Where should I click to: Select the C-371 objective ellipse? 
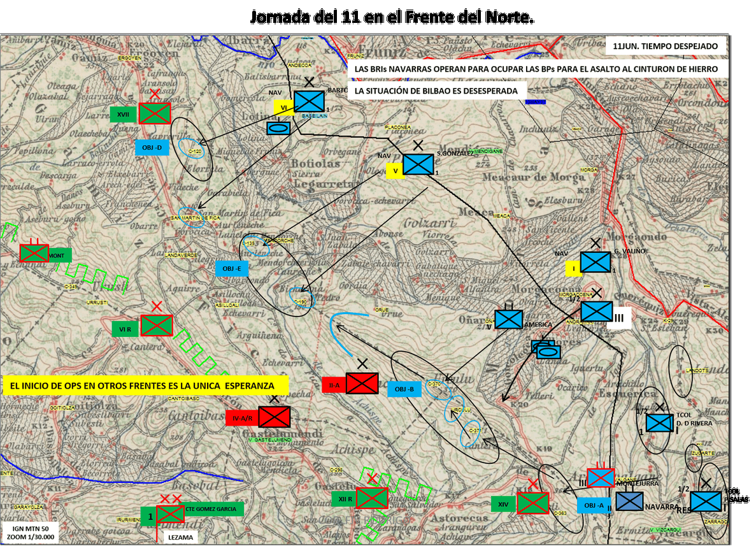point(471,434)
